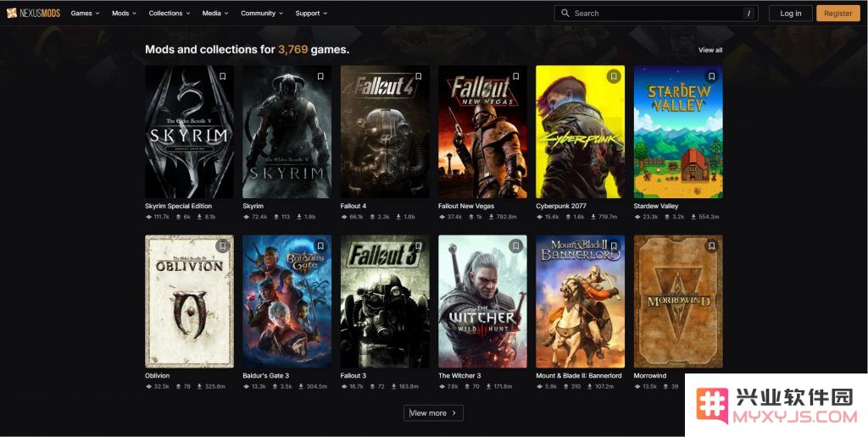Click the search magnifier icon

tap(565, 14)
